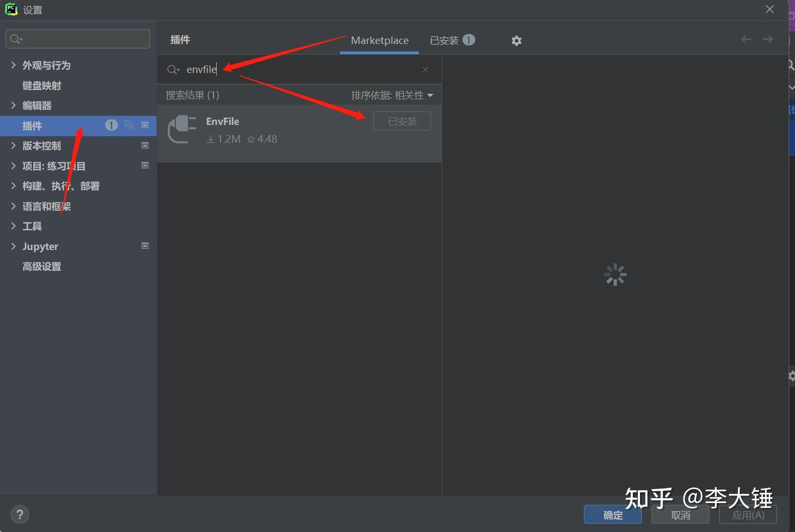
Task: Click the forward navigation arrow
Action: (x=768, y=39)
